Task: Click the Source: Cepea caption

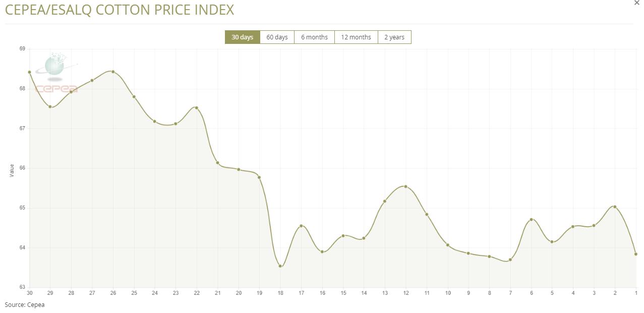Action: tap(25, 304)
